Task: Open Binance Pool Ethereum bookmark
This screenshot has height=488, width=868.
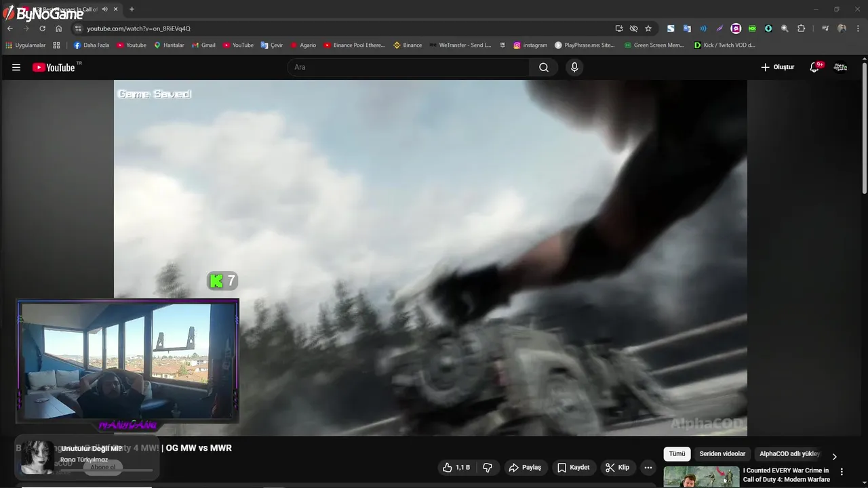Action: pos(354,45)
